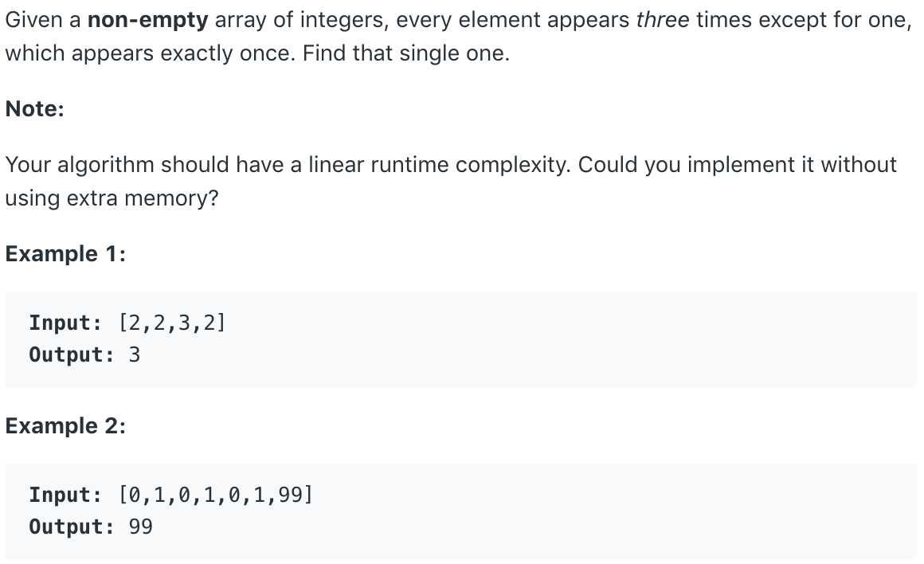Click the array [2,2,3,2]
The height and width of the screenshot is (564, 924).
172,323
